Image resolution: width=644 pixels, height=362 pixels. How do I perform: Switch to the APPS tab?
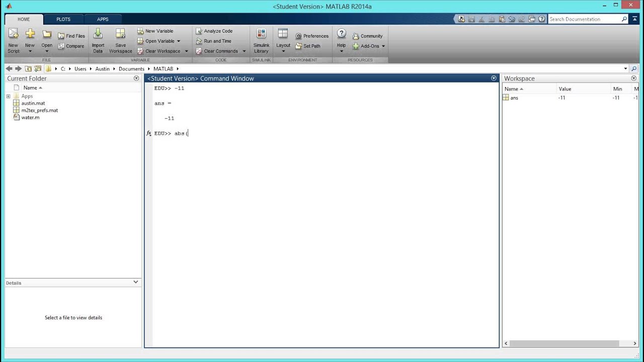click(103, 19)
